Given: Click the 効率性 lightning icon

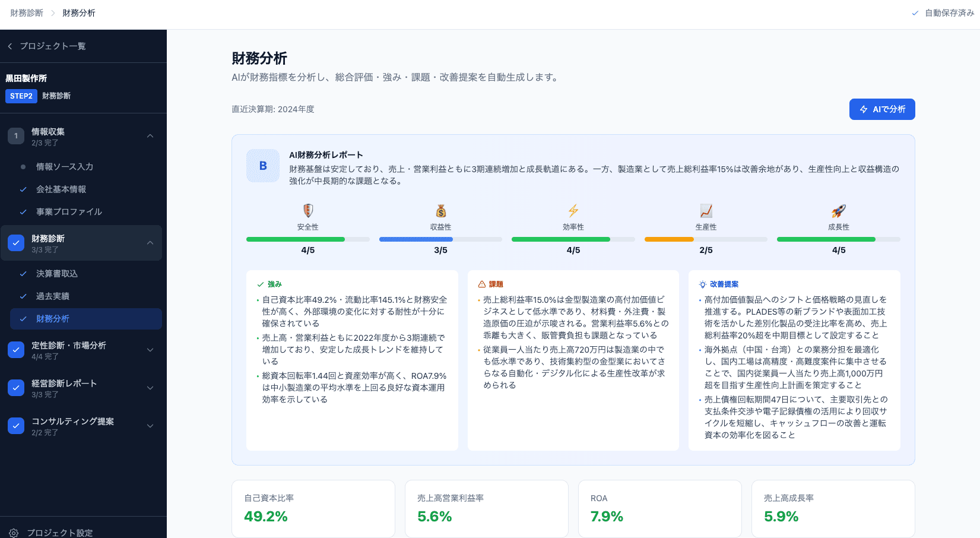Looking at the screenshot, I should pyautogui.click(x=573, y=211).
